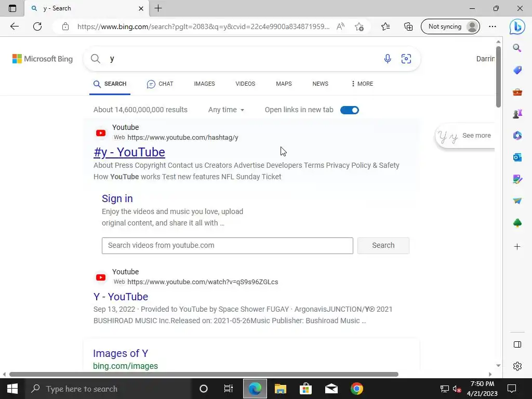The width and height of the screenshot is (532, 399).
Task: Switch to the NEWS tab
Action: [x=320, y=84]
